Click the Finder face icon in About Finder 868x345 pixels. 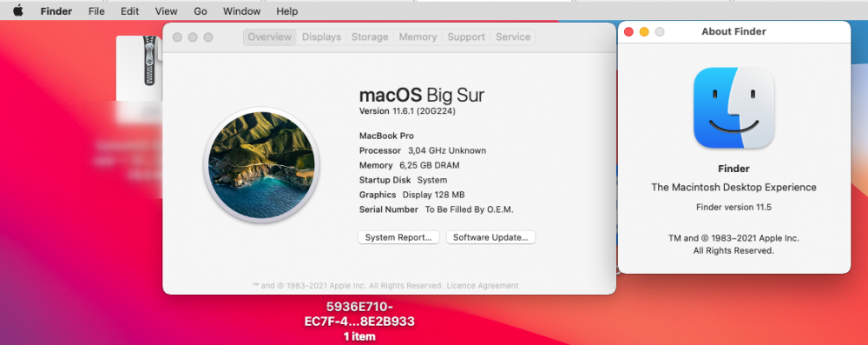(733, 108)
